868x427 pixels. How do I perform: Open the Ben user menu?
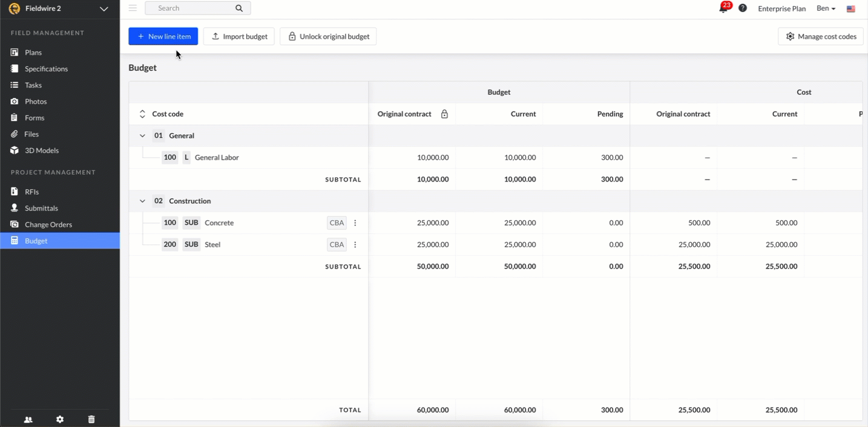826,8
